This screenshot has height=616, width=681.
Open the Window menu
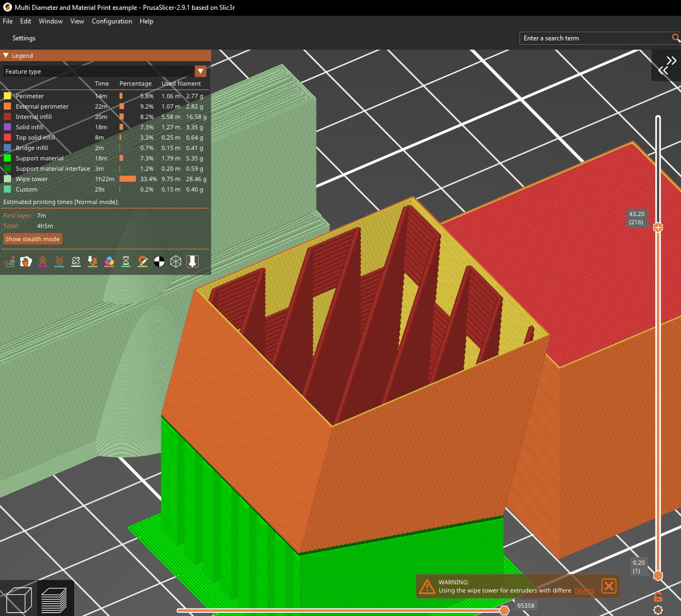[51, 21]
